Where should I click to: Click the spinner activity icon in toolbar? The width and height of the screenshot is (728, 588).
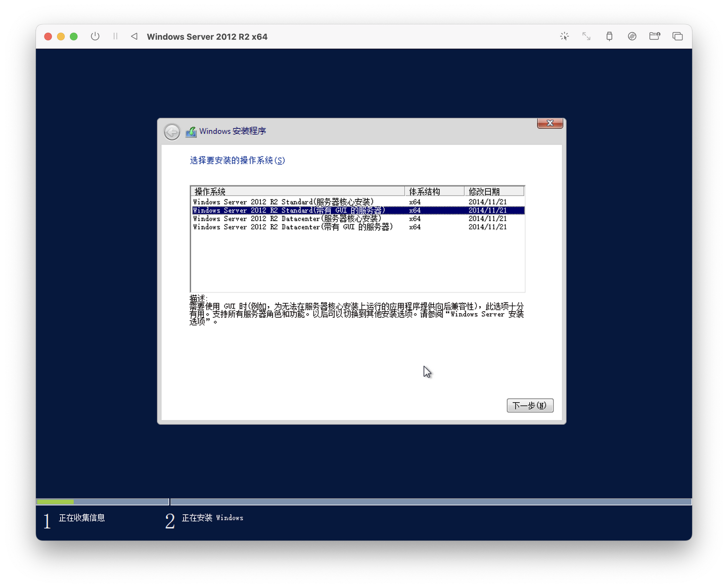(x=564, y=36)
